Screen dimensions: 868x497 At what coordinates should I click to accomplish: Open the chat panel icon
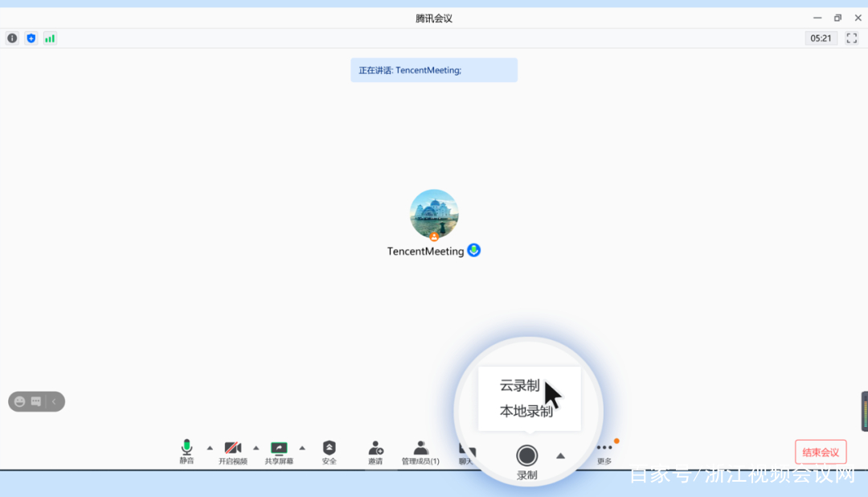pos(467,452)
